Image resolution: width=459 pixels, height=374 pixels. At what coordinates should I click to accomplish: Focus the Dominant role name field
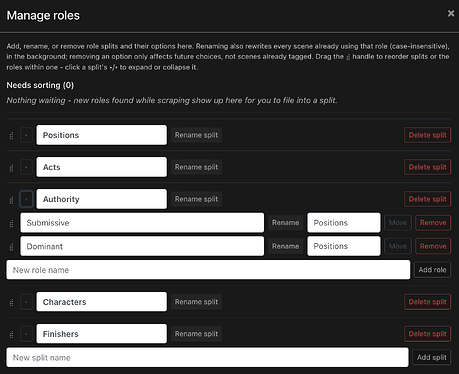point(142,246)
